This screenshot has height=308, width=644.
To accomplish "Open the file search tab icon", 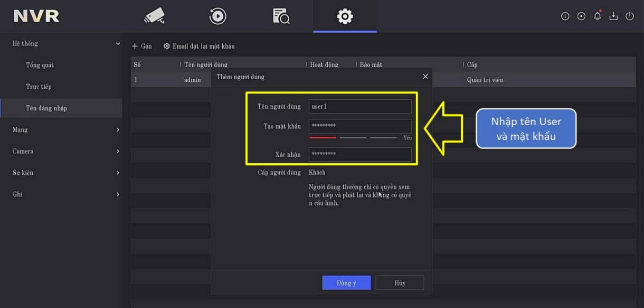I will pos(281,16).
